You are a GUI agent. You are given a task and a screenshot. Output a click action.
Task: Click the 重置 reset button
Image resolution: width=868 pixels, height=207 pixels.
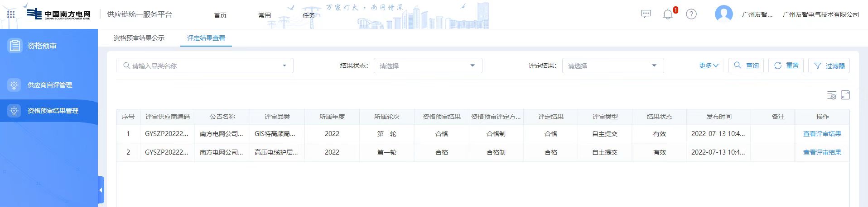[786, 66]
